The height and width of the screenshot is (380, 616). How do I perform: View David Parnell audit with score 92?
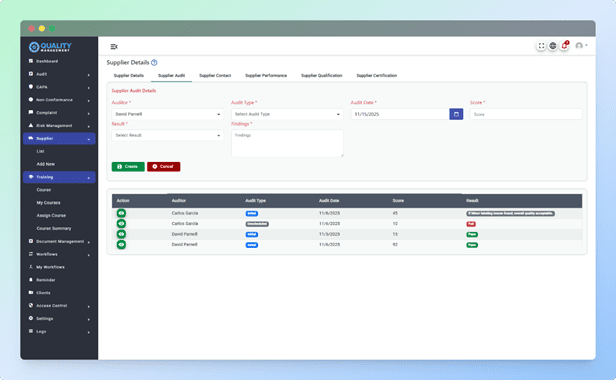[x=121, y=244]
